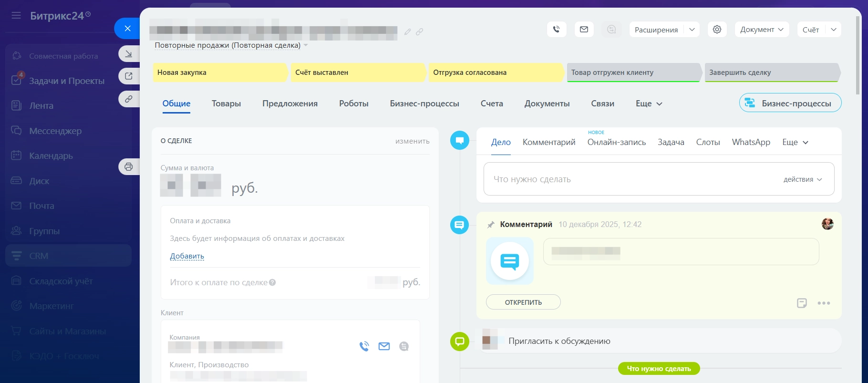
Task: Click Пригласить к обсуждению
Action: pyautogui.click(x=559, y=341)
